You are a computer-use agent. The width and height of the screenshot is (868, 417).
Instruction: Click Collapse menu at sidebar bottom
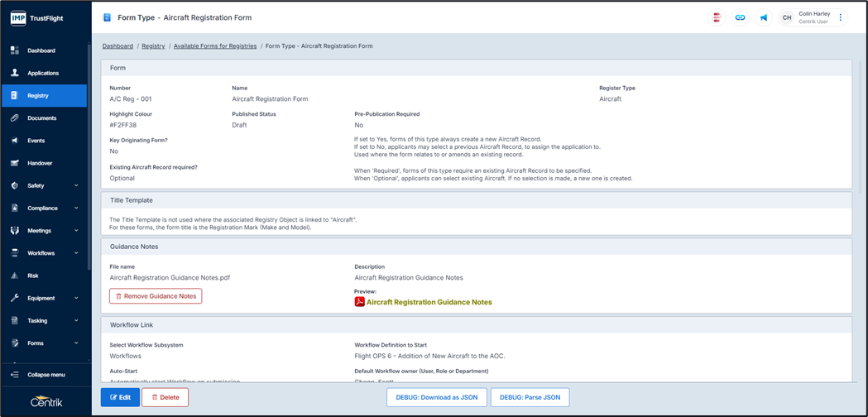(46, 375)
